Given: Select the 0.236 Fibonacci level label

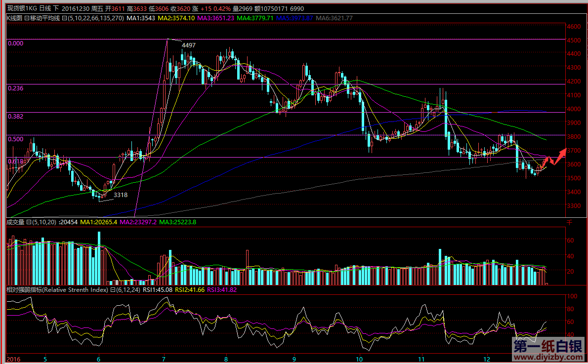Looking at the screenshot, I should [16, 88].
